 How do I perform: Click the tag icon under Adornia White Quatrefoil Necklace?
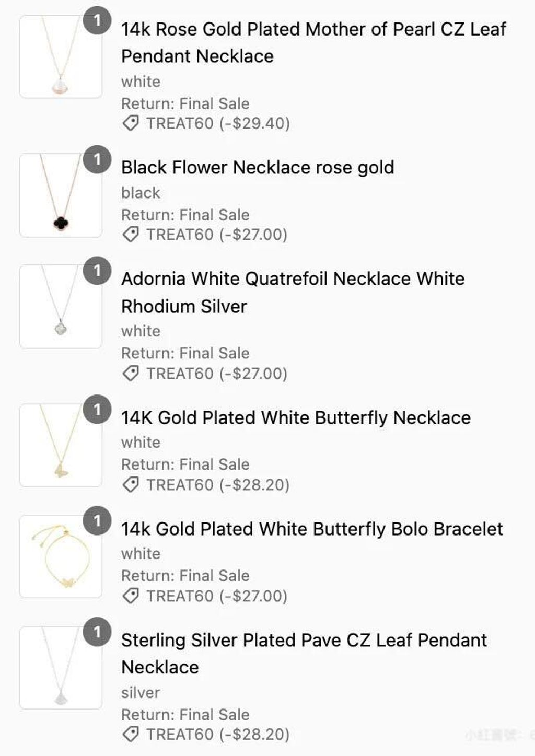click(x=131, y=374)
